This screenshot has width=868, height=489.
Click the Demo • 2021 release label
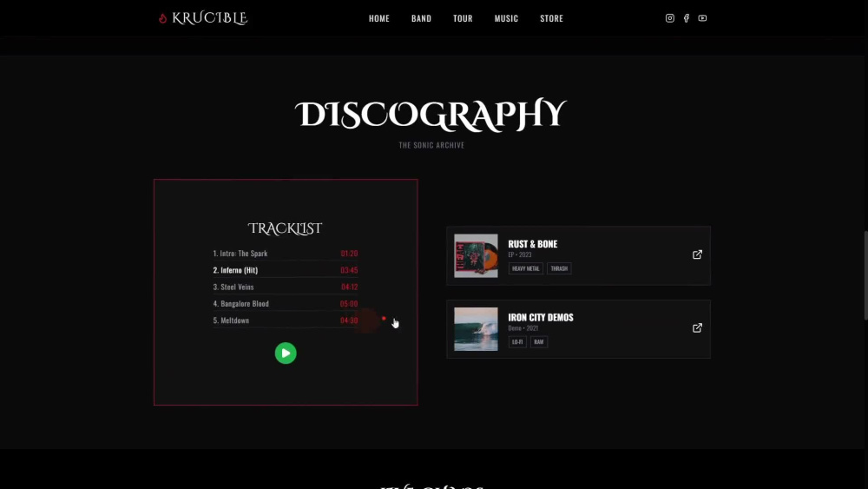[x=523, y=327]
